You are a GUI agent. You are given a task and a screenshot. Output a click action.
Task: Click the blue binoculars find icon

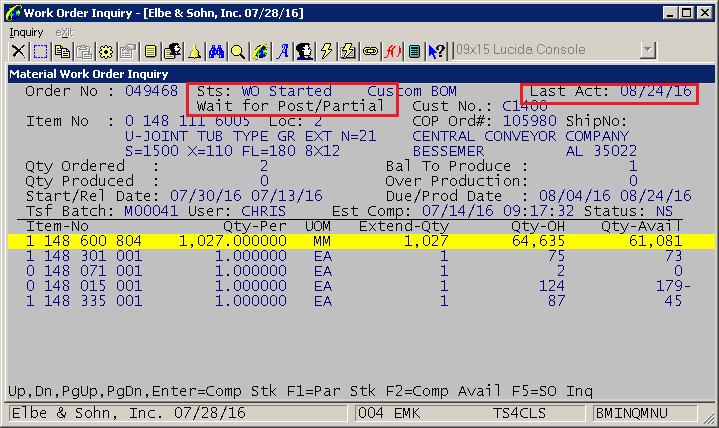tap(216, 51)
